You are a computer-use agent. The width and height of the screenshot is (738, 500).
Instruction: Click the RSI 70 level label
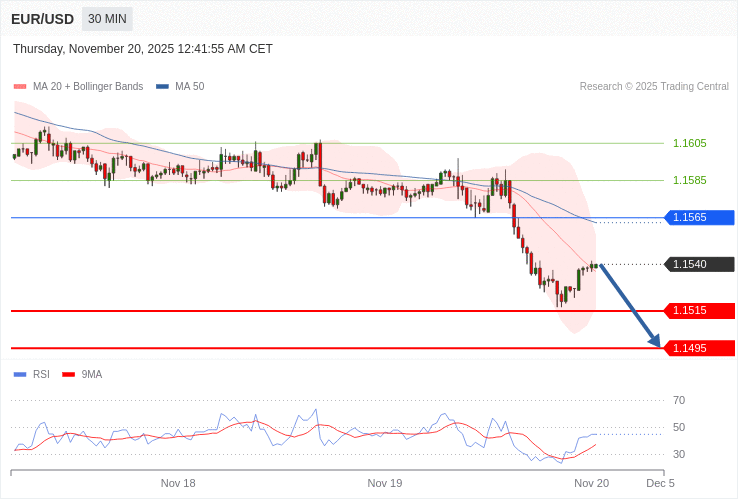(679, 401)
